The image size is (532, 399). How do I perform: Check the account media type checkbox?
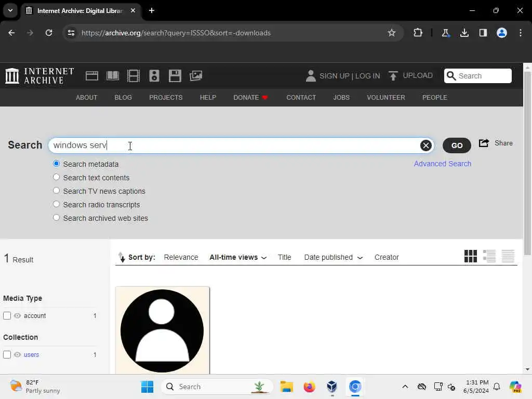pyautogui.click(x=7, y=316)
